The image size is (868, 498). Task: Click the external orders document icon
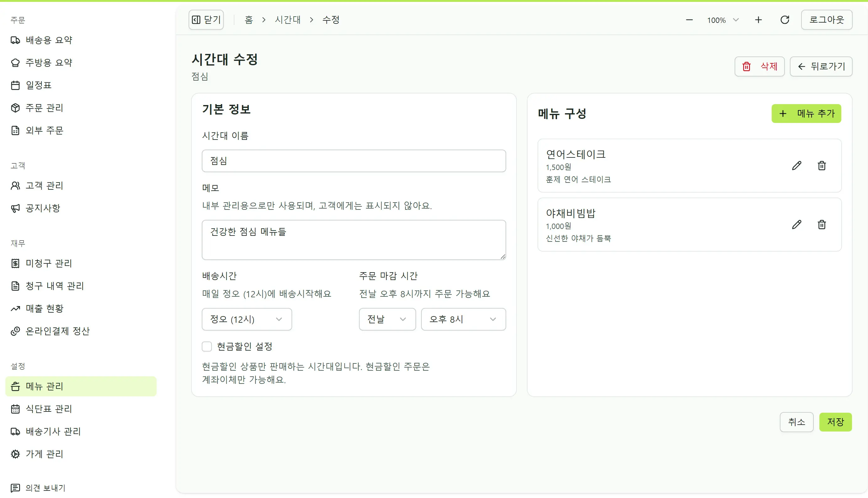pyautogui.click(x=15, y=130)
